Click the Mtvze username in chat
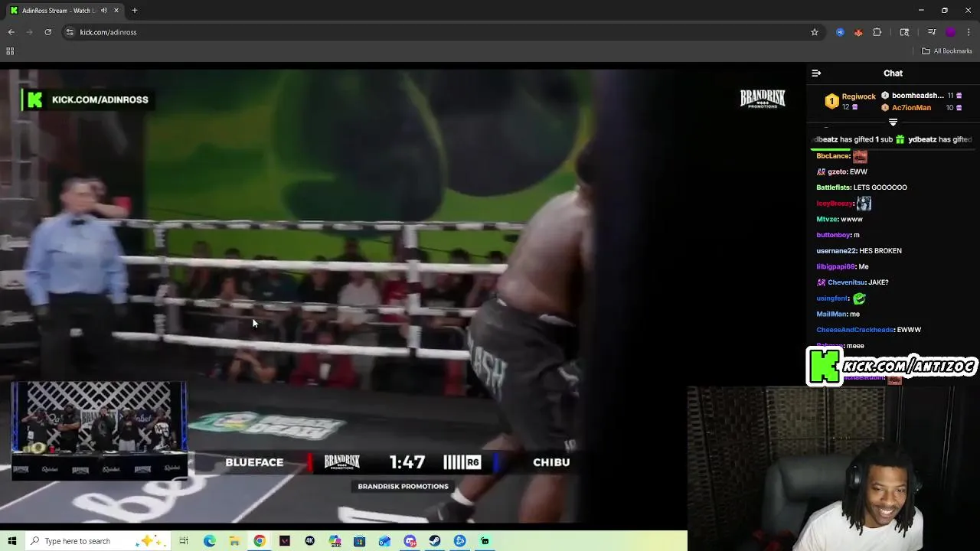The height and width of the screenshot is (551, 980). coord(827,220)
